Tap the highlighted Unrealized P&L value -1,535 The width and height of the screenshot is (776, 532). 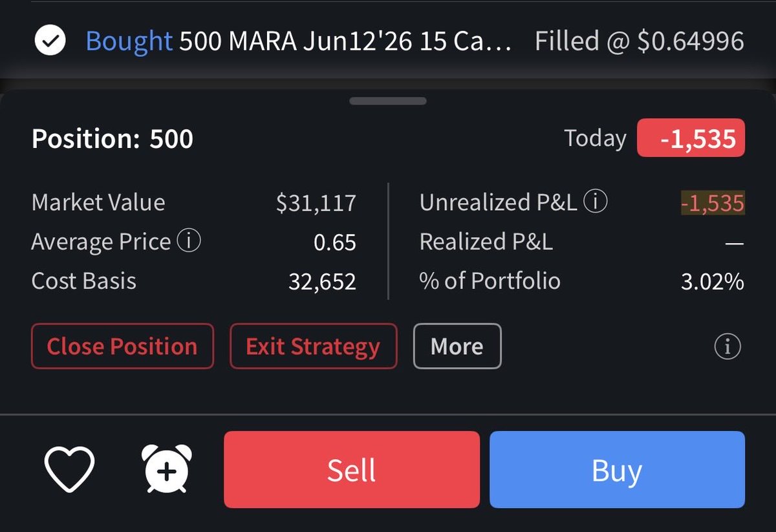coord(712,203)
